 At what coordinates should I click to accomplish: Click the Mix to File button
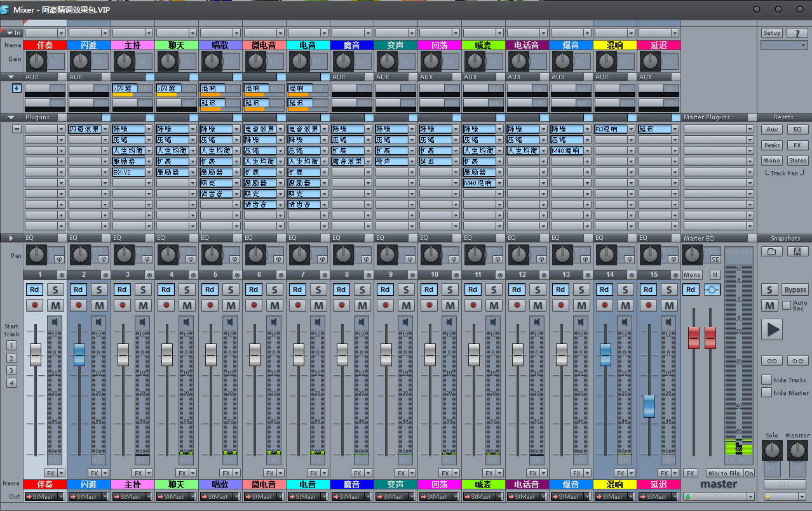[x=724, y=473]
